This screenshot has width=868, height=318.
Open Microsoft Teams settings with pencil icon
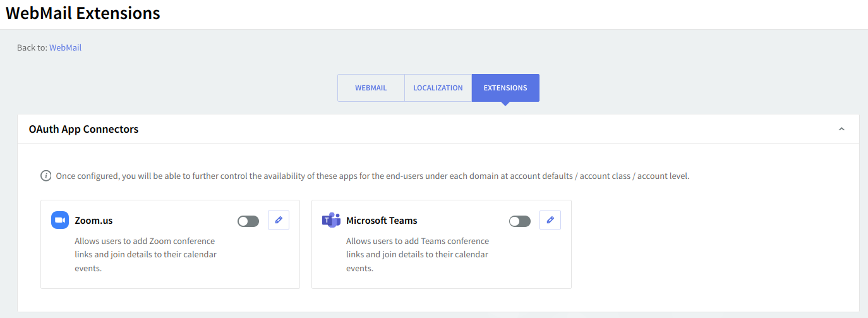pyautogui.click(x=550, y=220)
